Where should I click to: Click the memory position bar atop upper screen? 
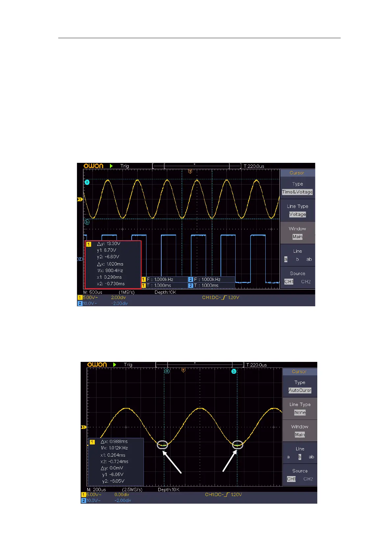pyautogui.click(x=196, y=166)
